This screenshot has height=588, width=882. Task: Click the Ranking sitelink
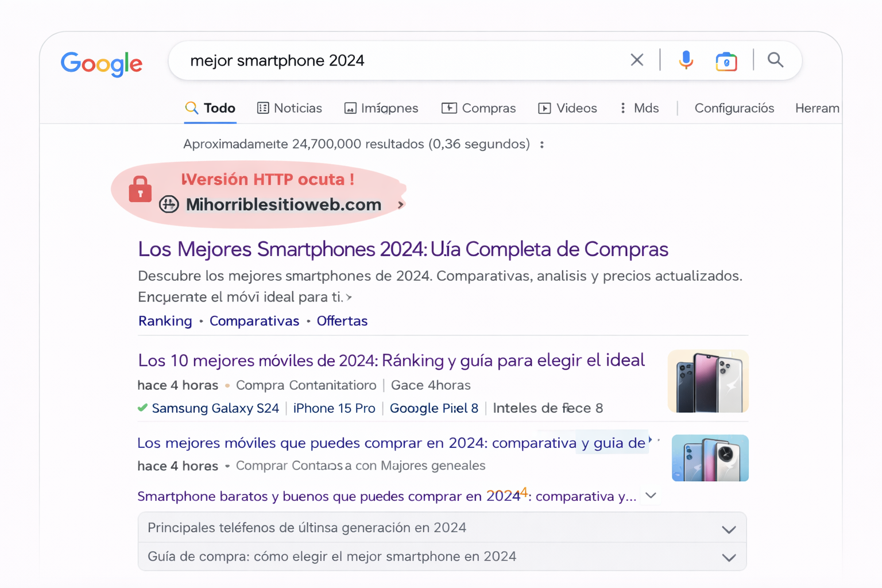point(165,321)
